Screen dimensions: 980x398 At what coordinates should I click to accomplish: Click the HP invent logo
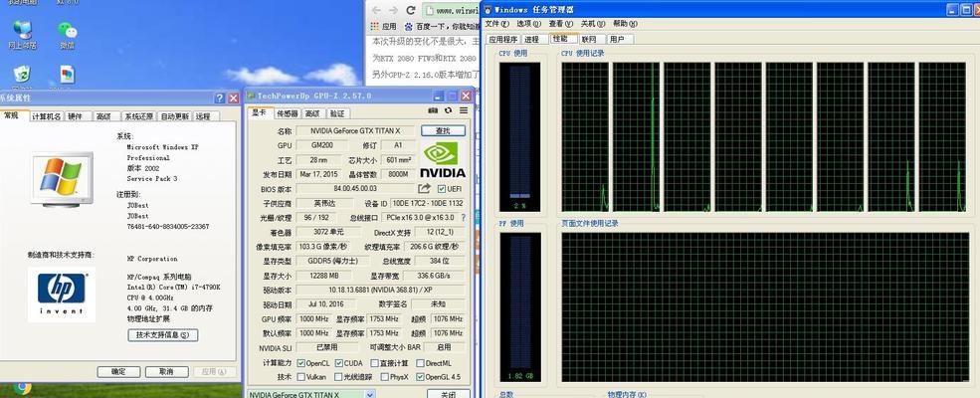[62, 295]
